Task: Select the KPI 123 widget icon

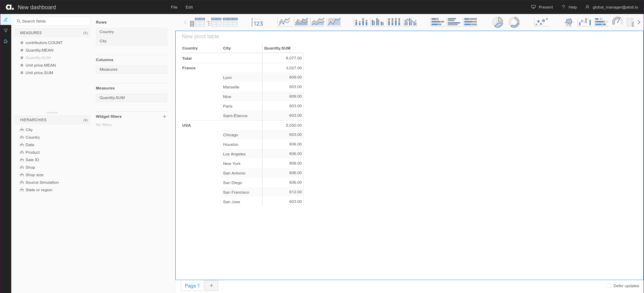Action: coord(258,23)
